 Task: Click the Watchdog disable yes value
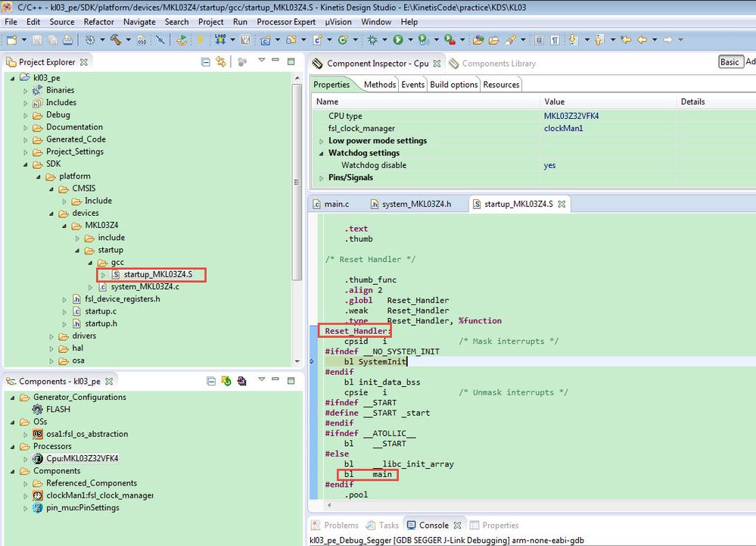pyautogui.click(x=549, y=165)
